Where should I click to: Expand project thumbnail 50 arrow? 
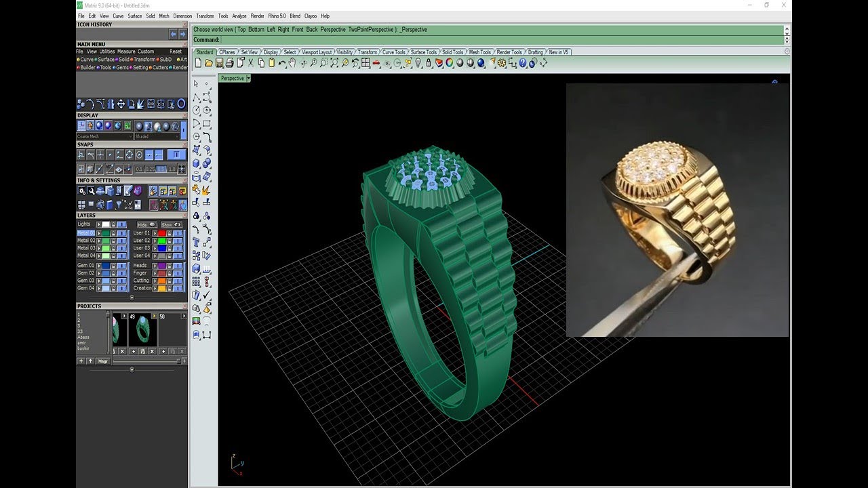pyautogui.click(x=184, y=316)
